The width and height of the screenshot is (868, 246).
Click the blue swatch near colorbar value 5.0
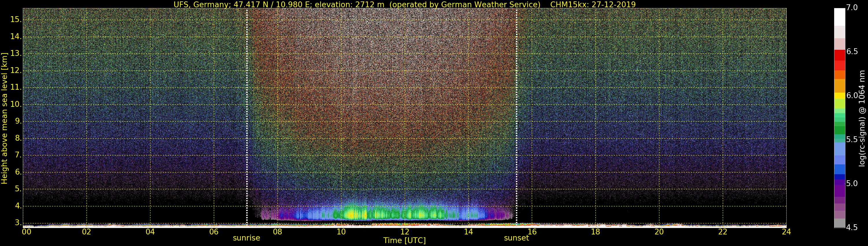[x=839, y=177]
